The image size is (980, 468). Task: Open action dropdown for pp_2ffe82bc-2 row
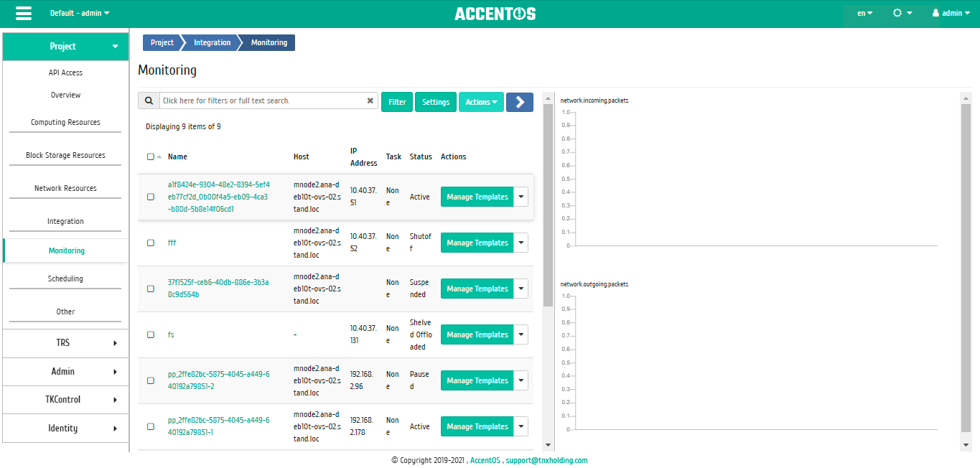[x=521, y=380]
